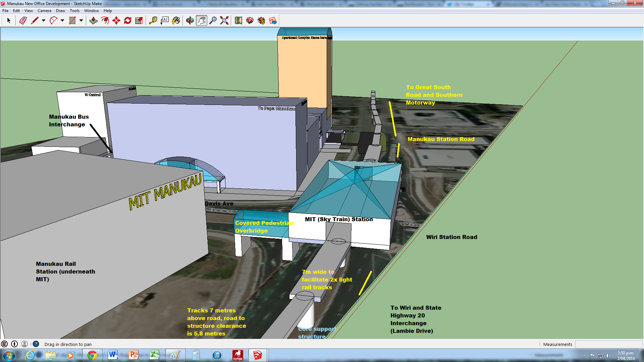
Task: Activate the Orbit tool
Action: click(x=190, y=21)
